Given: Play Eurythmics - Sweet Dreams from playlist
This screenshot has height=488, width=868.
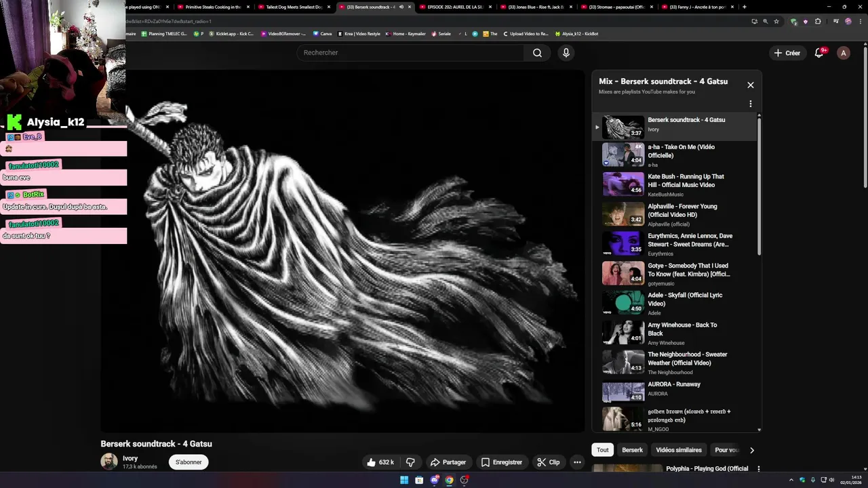Looking at the screenshot, I should coord(675,244).
